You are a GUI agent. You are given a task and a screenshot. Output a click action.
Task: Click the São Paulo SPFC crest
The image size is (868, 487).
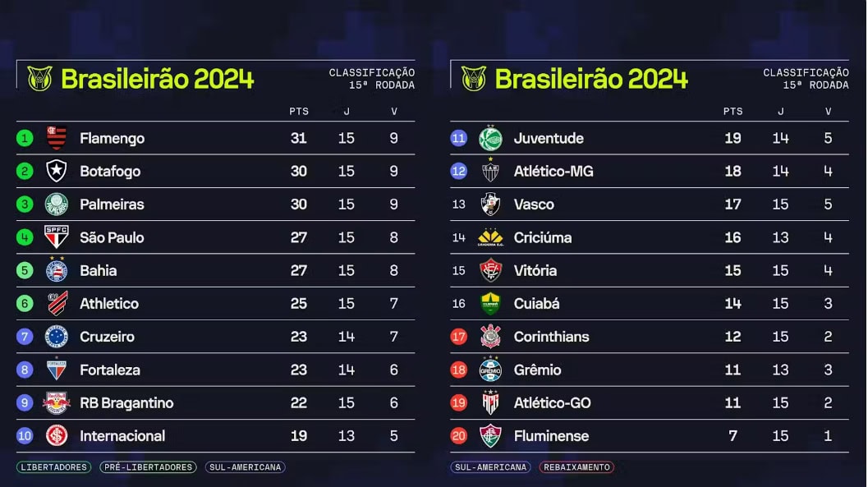coord(57,237)
